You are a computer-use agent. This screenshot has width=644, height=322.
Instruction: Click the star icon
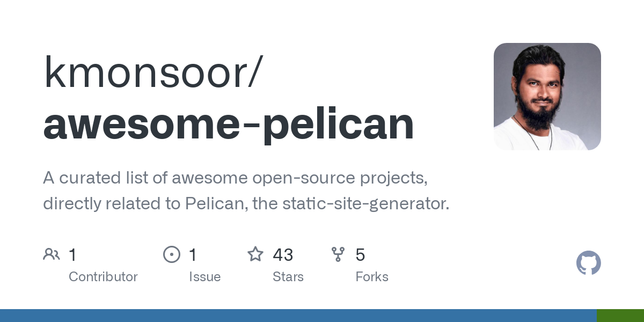(255, 254)
